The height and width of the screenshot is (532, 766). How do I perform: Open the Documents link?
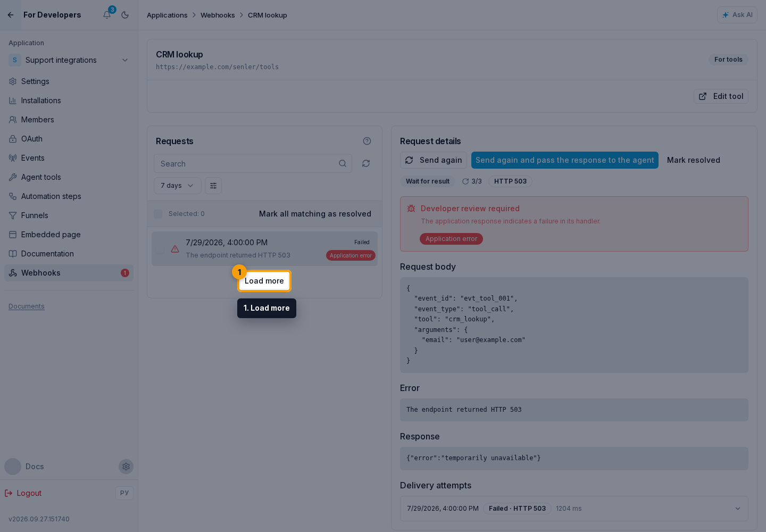pos(27,306)
